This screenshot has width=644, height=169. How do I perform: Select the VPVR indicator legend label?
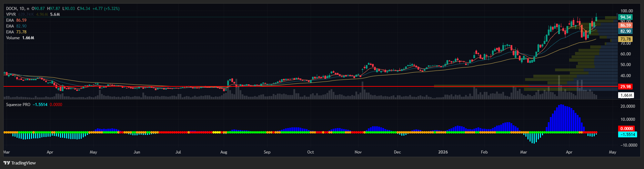pyautogui.click(x=11, y=14)
